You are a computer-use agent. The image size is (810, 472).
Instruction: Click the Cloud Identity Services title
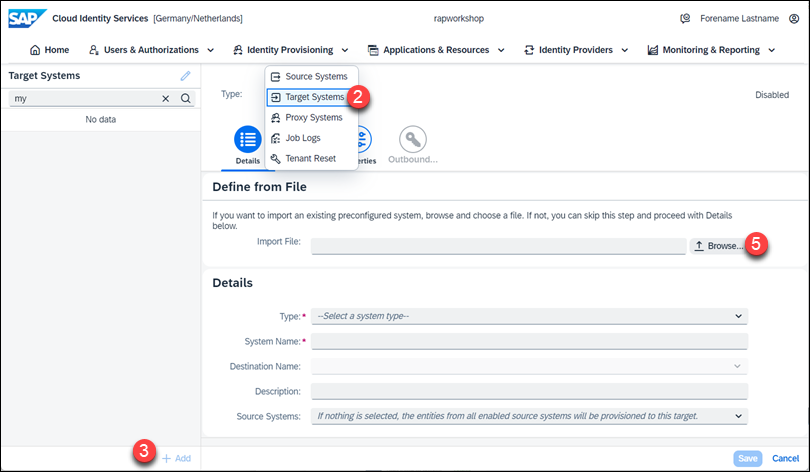(100, 19)
